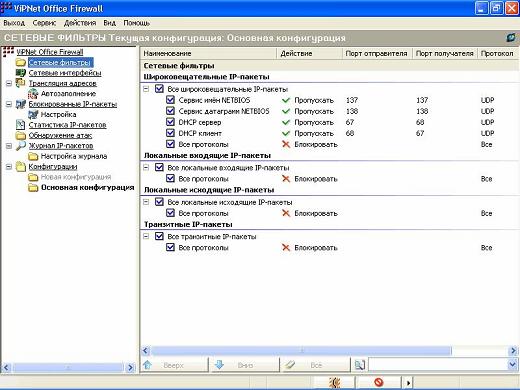Click the green icon at the header bar's right end
The width and height of the screenshot is (520, 390).
pos(511,37)
